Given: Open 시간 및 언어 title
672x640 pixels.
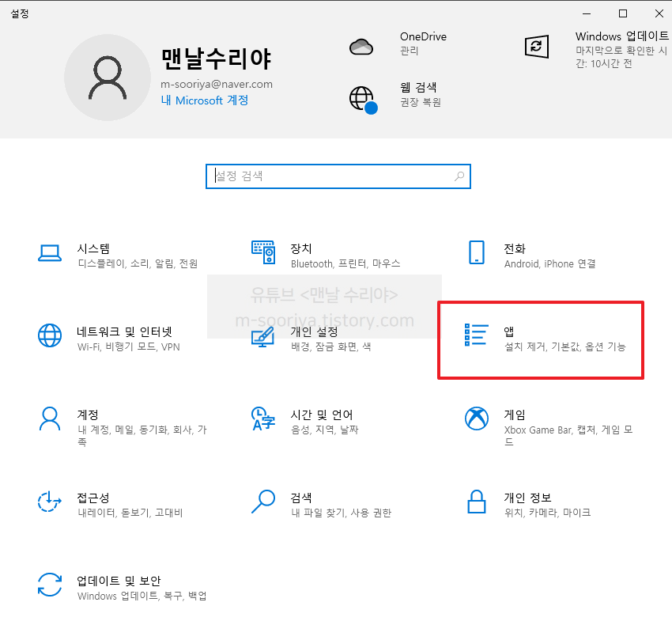Looking at the screenshot, I should 322,415.
